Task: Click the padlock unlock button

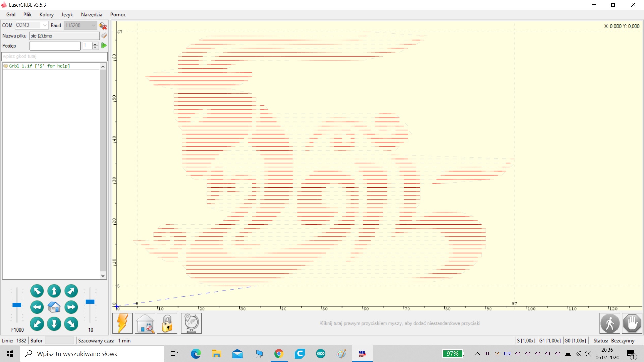Action: pos(167,323)
